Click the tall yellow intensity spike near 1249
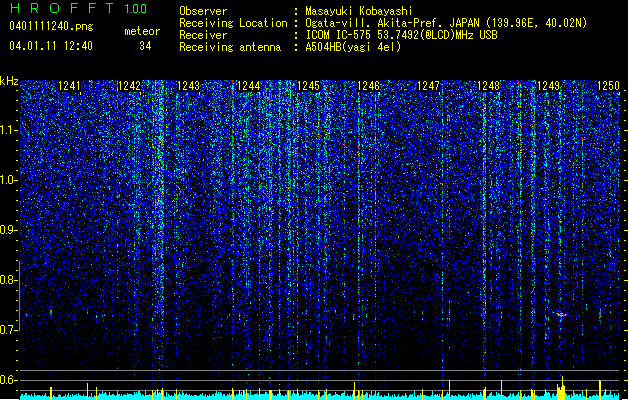Screen dimensions: 629x400 click(562, 388)
